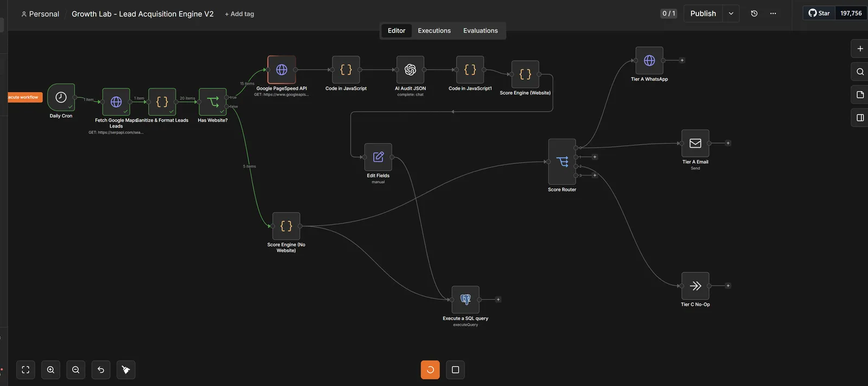Add node after Tier A Email output
This screenshot has width=868, height=386.
tap(728, 143)
